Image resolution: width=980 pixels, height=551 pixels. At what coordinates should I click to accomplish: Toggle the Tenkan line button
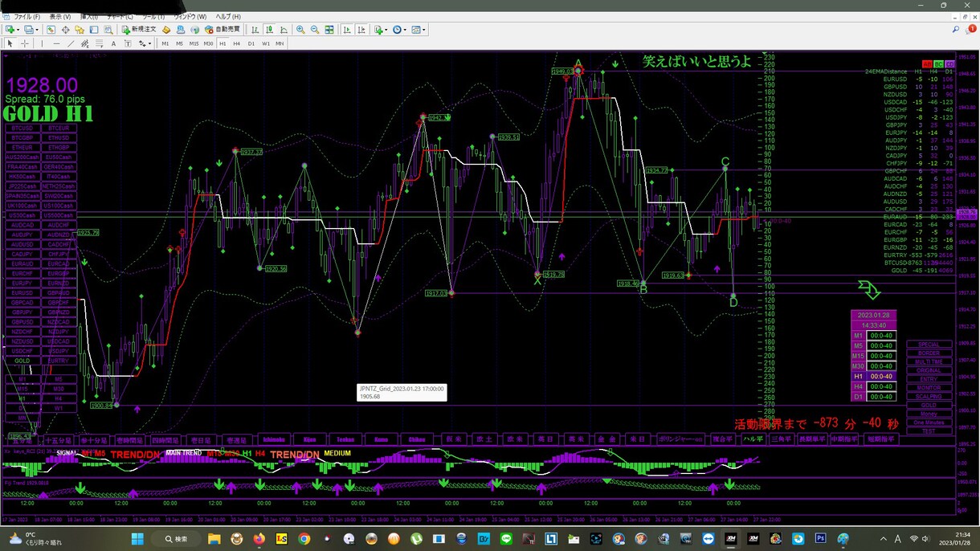pos(345,440)
